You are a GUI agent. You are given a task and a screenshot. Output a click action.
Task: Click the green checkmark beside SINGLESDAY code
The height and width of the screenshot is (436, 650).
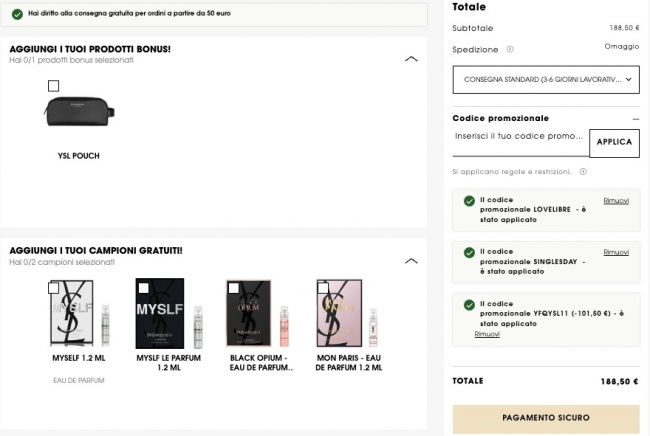(x=469, y=252)
